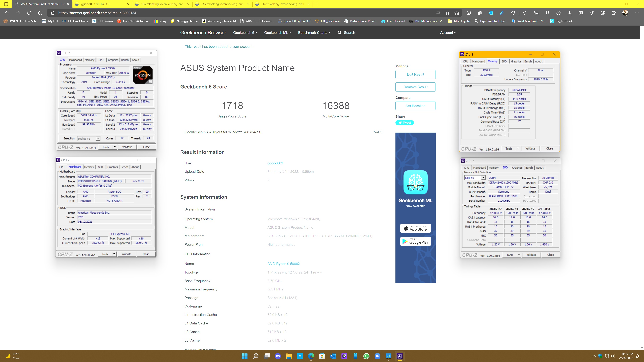Image resolution: width=644 pixels, height=362 pixels.
Task: Open the Windows Start button
Action: click(245, 356)
